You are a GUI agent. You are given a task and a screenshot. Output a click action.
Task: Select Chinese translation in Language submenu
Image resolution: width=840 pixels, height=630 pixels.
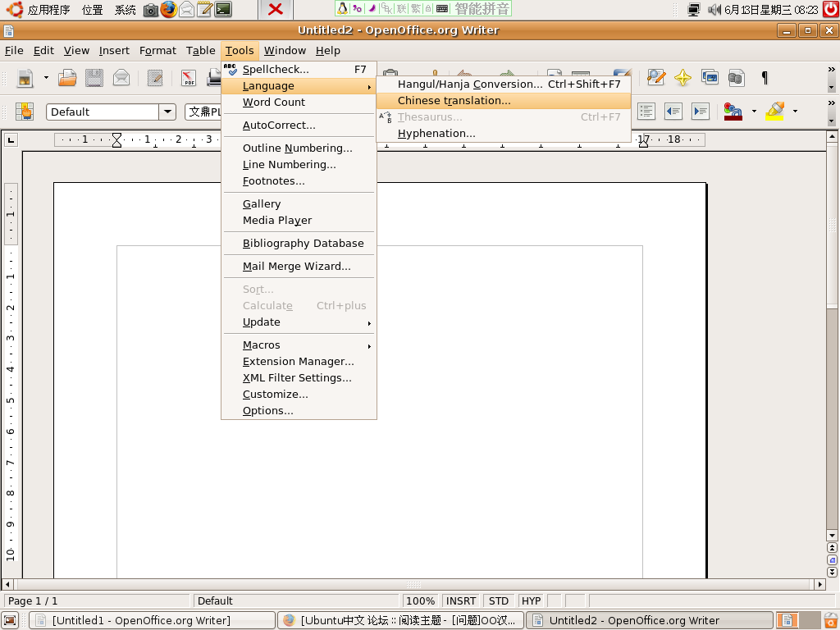click(504, 100)
